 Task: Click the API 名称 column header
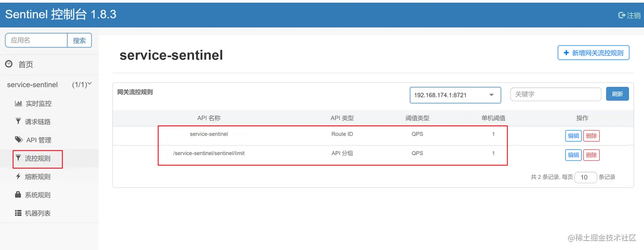(x=209, y=118)
